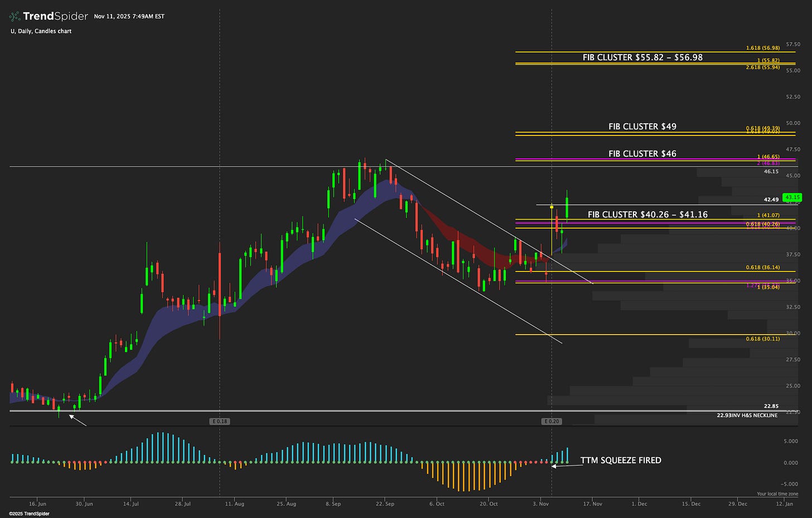The width and height of the screenshot is (812, 518).
Task: Click '3. Nov' on the date axis
Action: (x=540, y=504)
